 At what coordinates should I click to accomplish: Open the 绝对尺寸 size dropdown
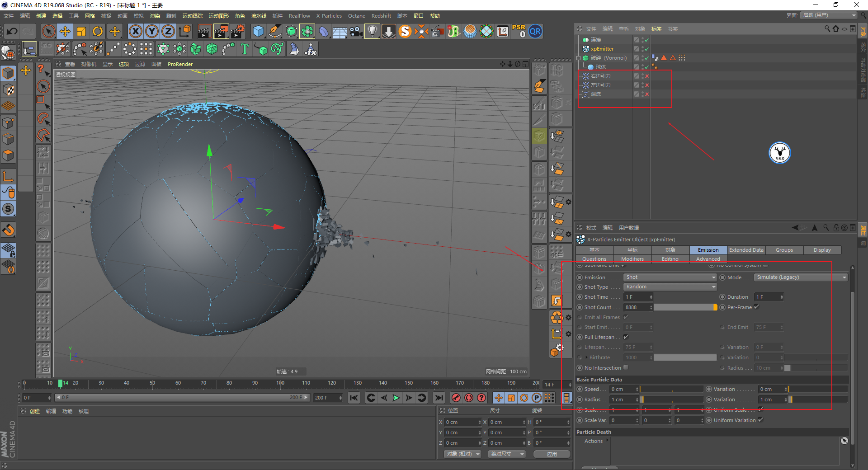pos(507,454)
